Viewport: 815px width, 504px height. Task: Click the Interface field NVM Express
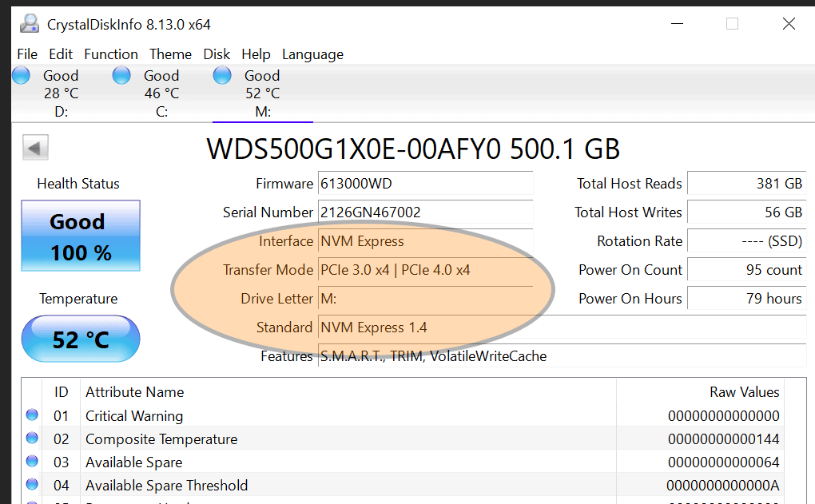(426, 241)
